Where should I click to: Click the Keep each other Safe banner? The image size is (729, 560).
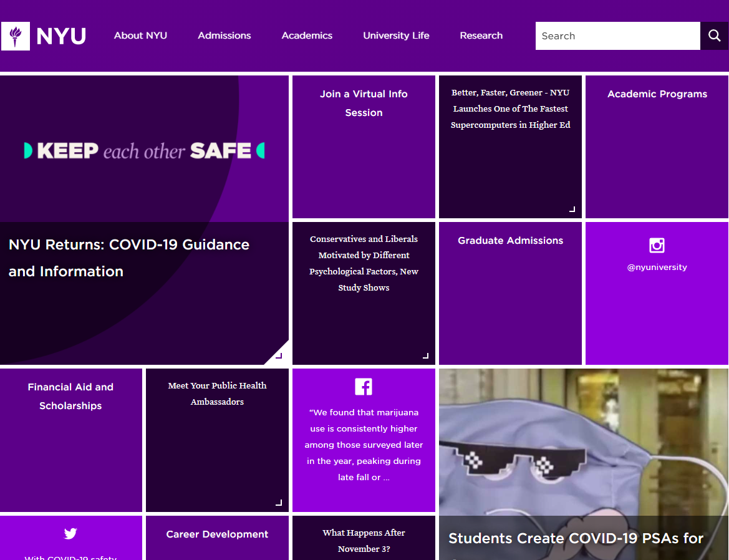point(144,150)
